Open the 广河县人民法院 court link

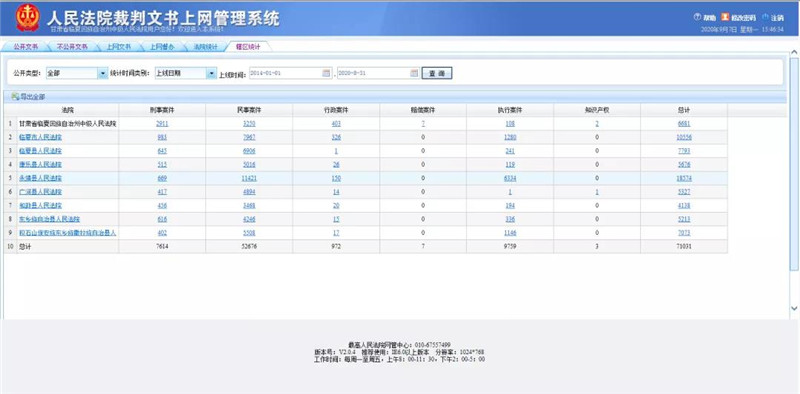(40, 192)
